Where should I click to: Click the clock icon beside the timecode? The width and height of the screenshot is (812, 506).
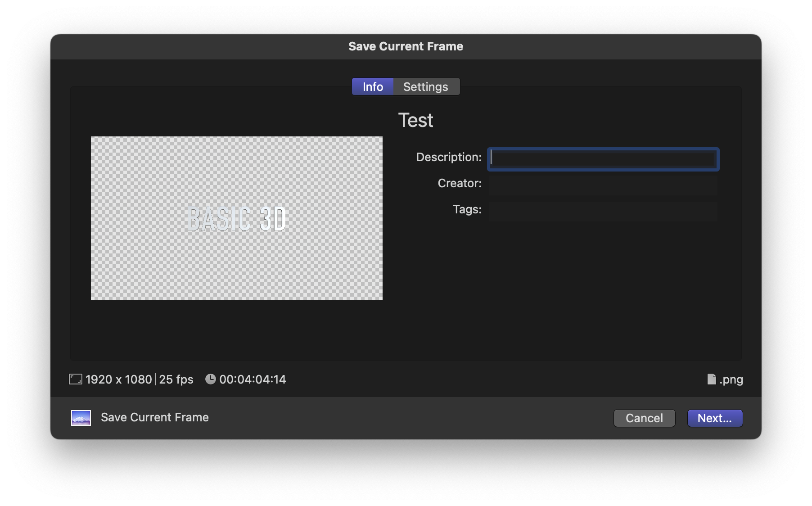[211, 379]
